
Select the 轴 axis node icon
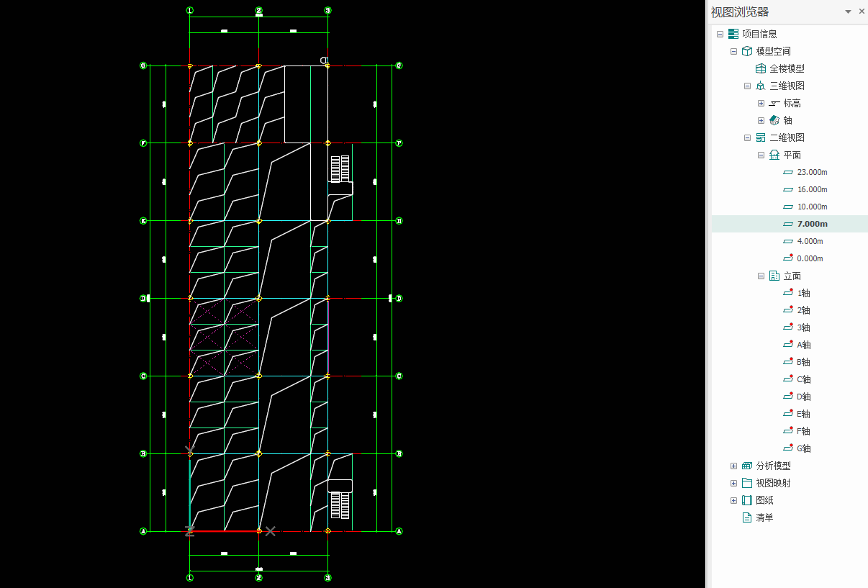774,120
